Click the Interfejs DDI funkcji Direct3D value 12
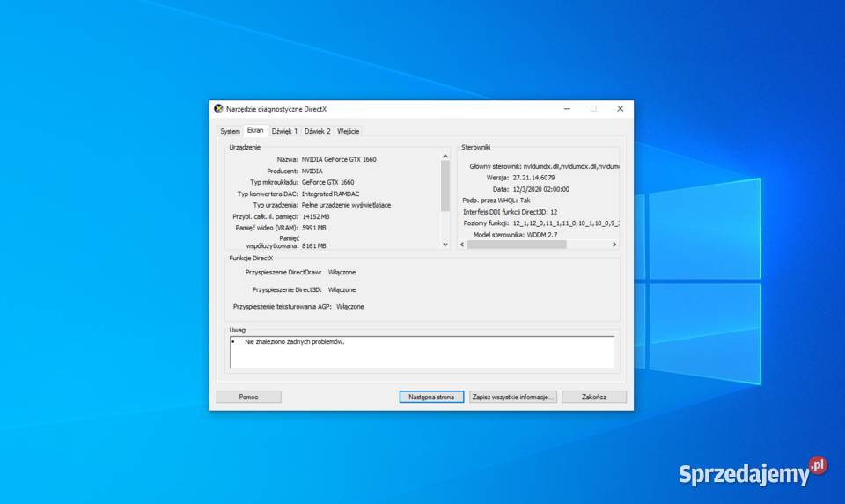The image size is (845, 504). click(554, 212)
